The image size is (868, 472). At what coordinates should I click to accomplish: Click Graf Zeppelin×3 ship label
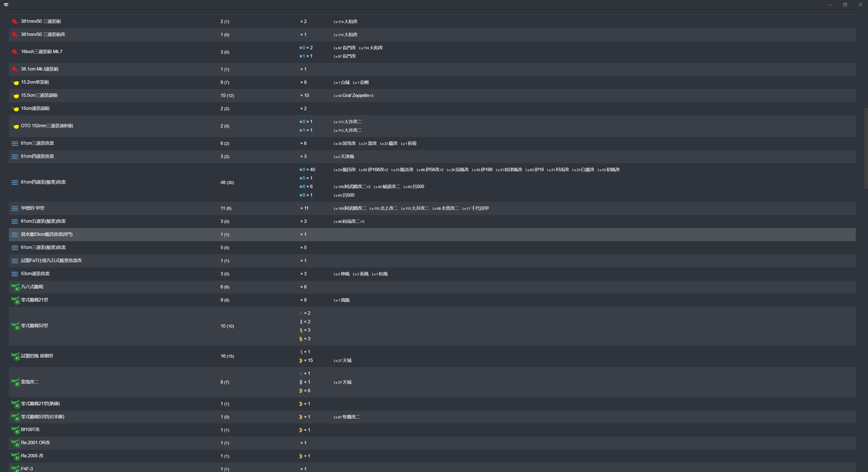pos(358,96)
